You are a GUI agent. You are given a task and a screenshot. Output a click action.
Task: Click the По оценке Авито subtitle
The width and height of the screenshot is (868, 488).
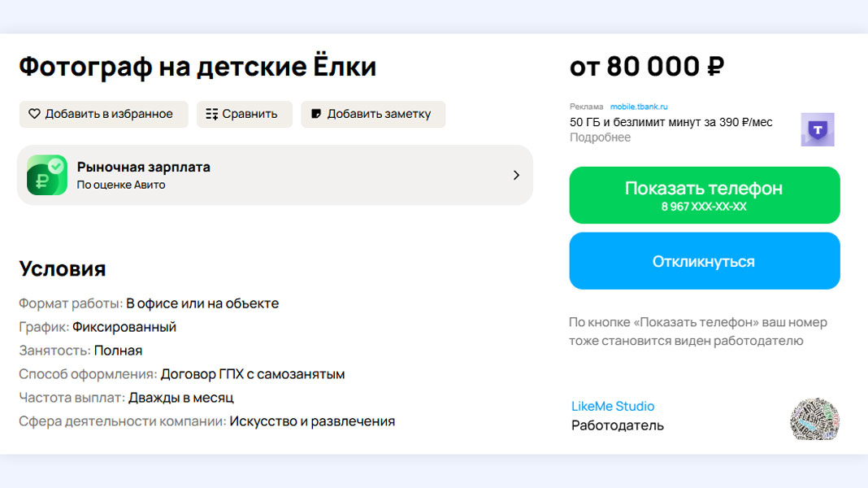coord(121,185)
